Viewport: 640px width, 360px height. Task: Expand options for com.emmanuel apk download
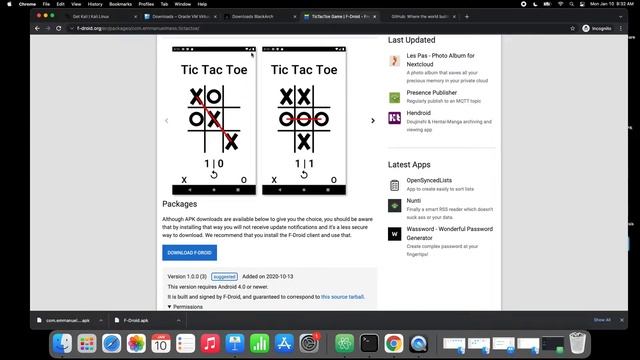pyautogui.click(x=101, y=320)
